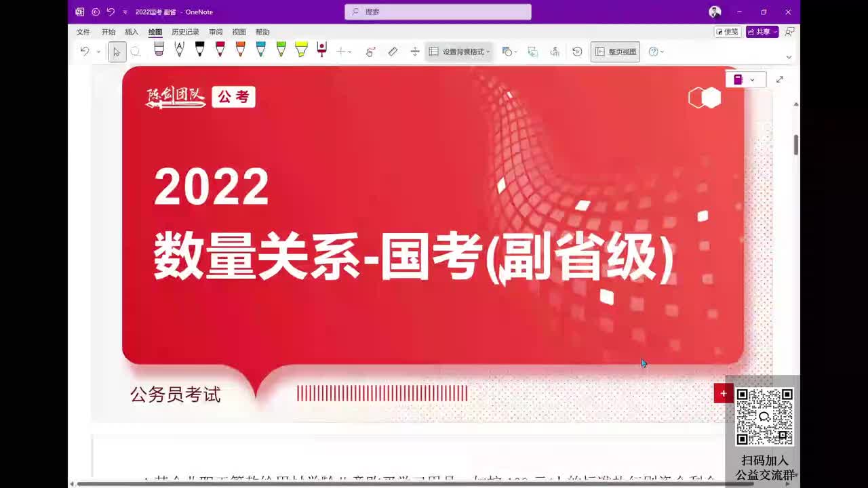Viewport: 868px width, 488px height.
Task: Open the quick access toolbar customize arrow
Action: tap(125, 12)
